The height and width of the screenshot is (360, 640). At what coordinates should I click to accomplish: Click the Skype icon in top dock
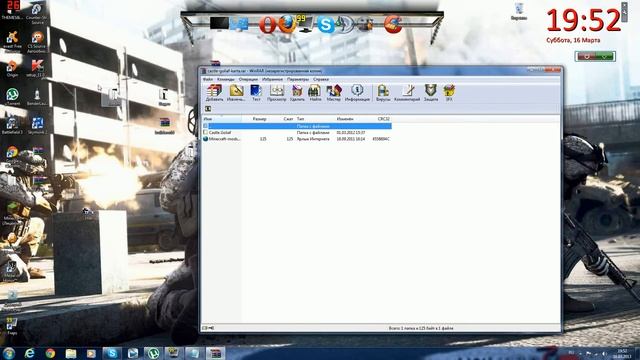point(326,25)
